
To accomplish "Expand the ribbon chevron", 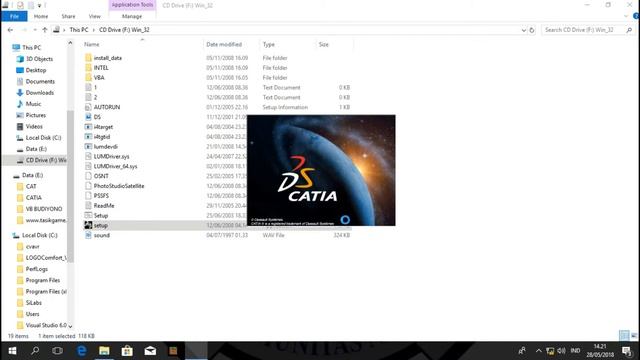I will [626, 16].
